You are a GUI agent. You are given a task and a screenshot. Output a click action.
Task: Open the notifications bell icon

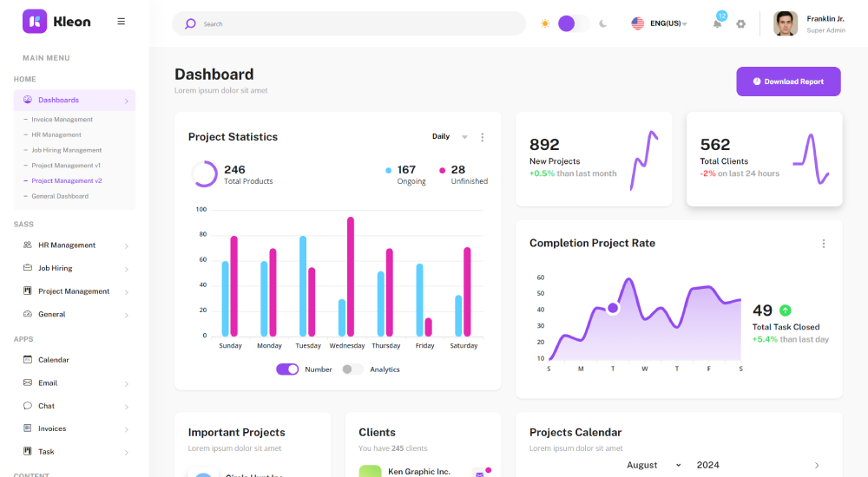pos(717,23)
